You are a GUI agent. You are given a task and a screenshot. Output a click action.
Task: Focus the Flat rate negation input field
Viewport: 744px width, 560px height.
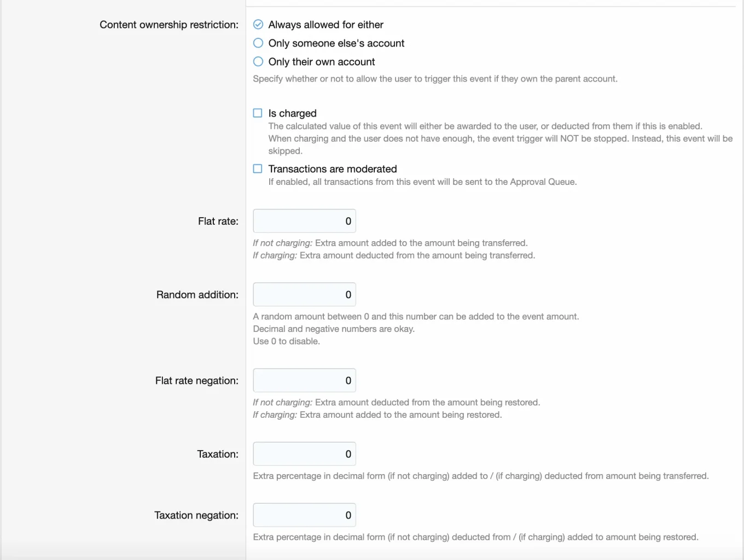[x=305, y=381]
